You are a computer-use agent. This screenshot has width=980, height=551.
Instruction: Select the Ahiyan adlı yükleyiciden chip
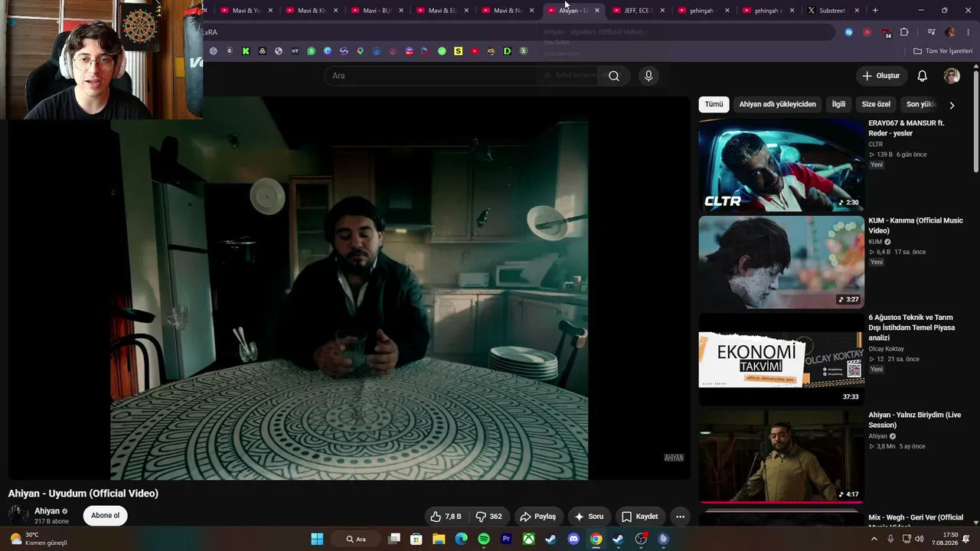coord(777,104)
